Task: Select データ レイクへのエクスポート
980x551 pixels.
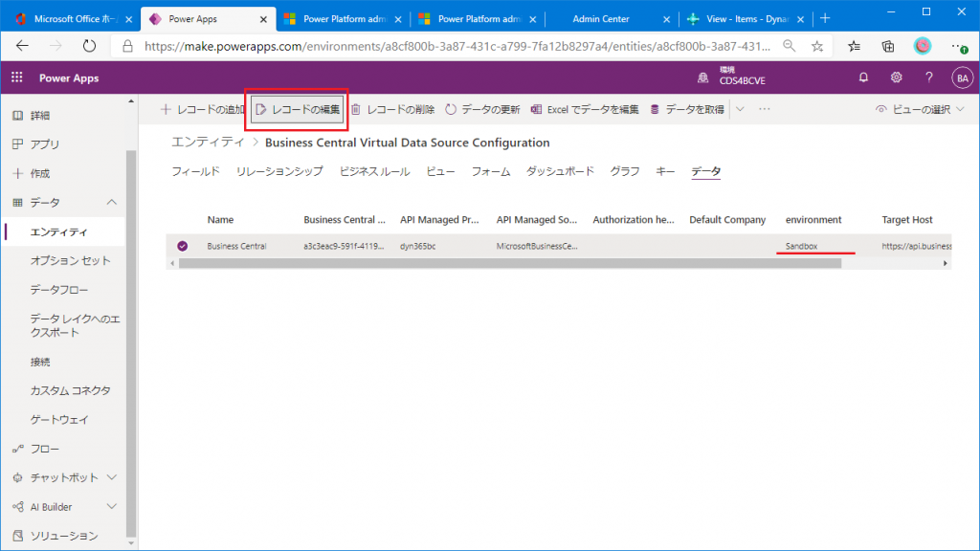Action: tap(75, 325)
